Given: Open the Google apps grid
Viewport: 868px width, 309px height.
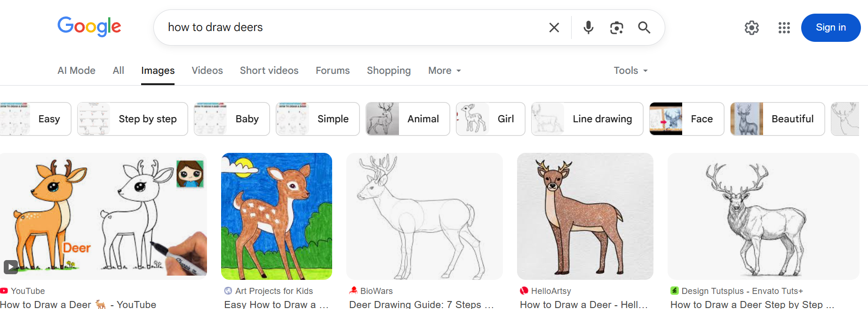Looking at the screenshot, I should tap(784, 28).
